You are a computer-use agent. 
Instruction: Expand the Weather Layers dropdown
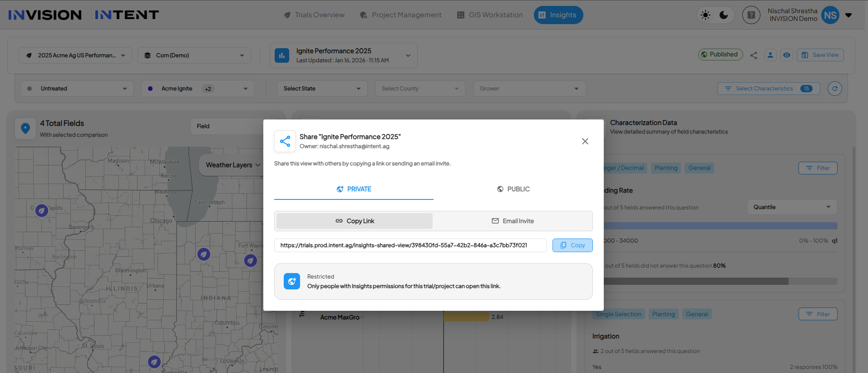[232, 165]
